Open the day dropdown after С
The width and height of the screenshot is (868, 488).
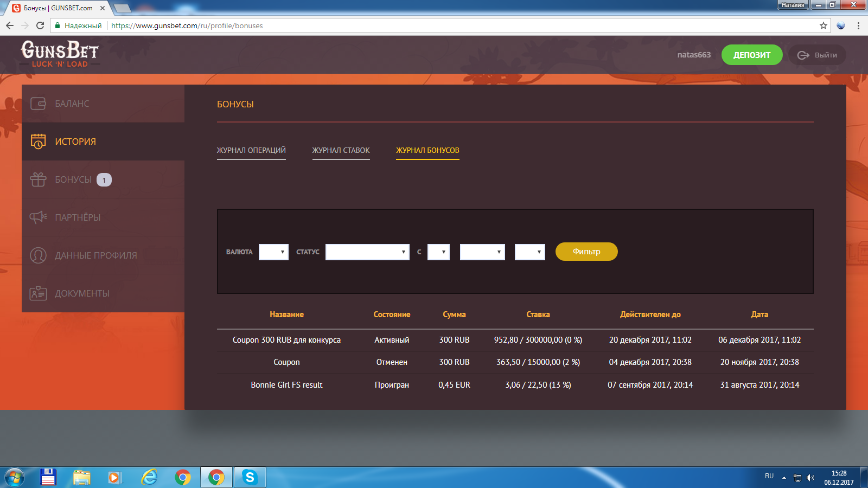pyautogui.click(x=438, y=252)
